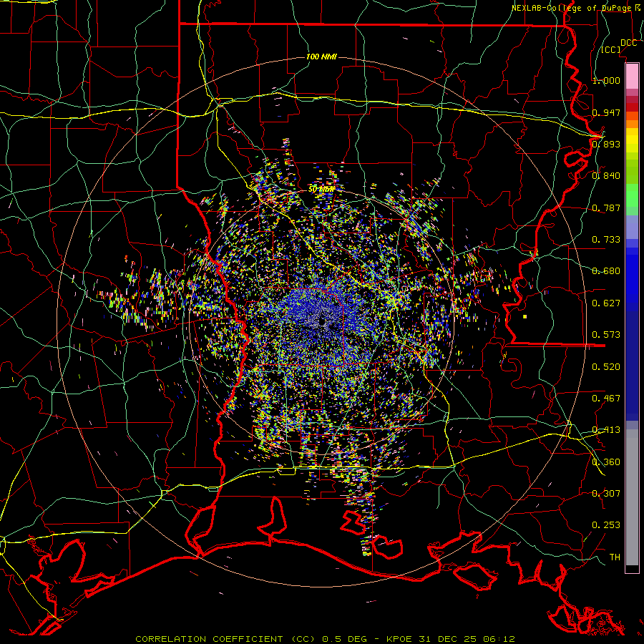Select the 0.627 scale value
The height and width of the screenshot is (644, 644).
(x=606, y=303)
